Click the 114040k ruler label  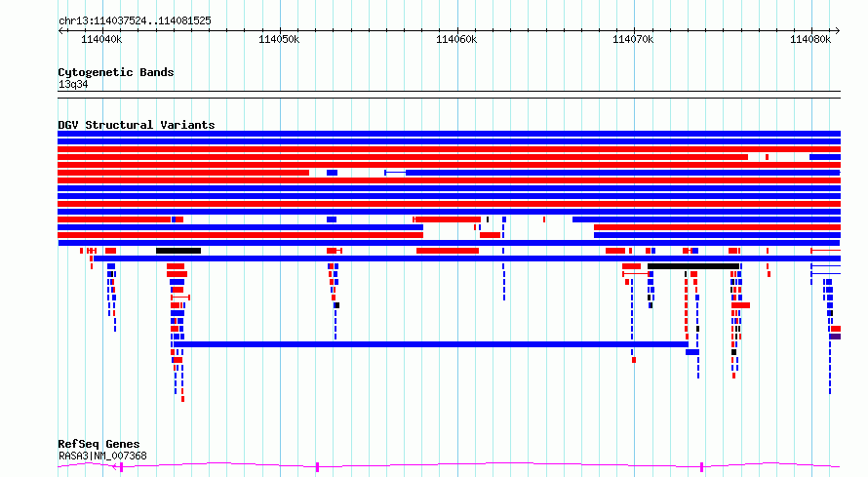coord(101,40)
